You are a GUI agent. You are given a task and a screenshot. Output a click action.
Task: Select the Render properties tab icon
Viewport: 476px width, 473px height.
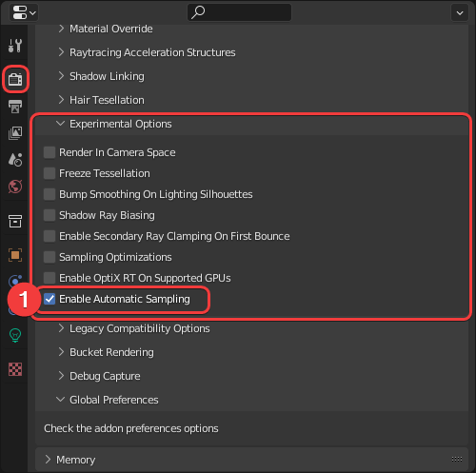(x=15, y=79)
